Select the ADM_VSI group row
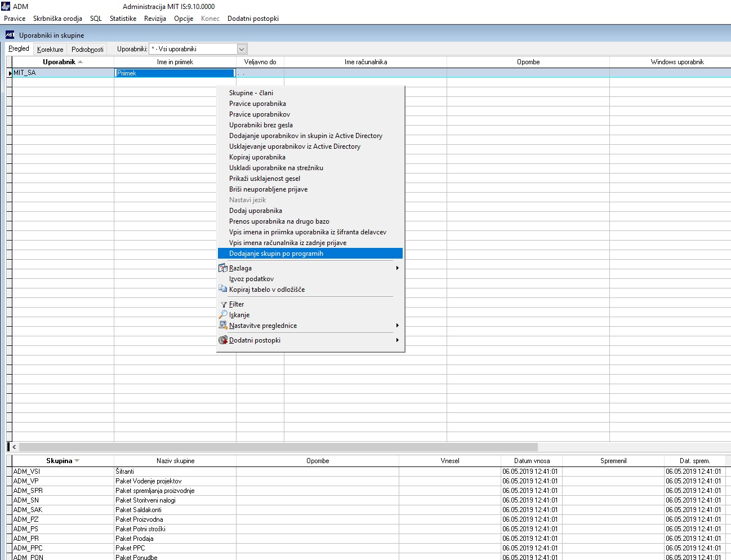The image size is (731, 560). pyautogui.click(x=369, y=472)
